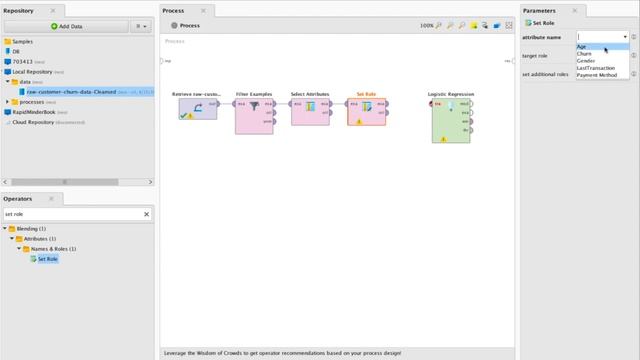Click the third magnifier icon in the process toolbar

coord(462,26)
